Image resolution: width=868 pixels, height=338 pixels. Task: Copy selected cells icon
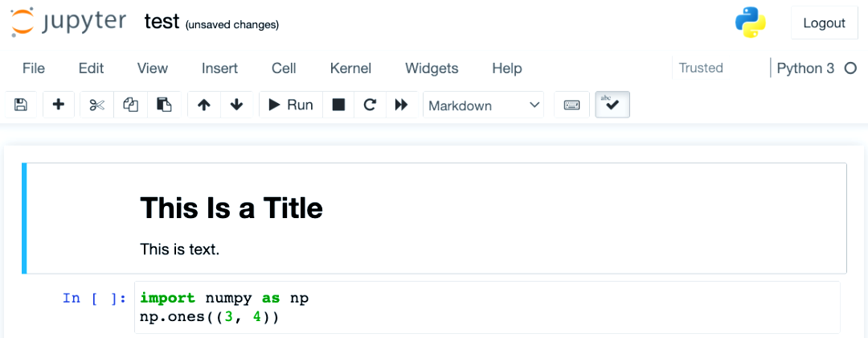click(131, 105)
